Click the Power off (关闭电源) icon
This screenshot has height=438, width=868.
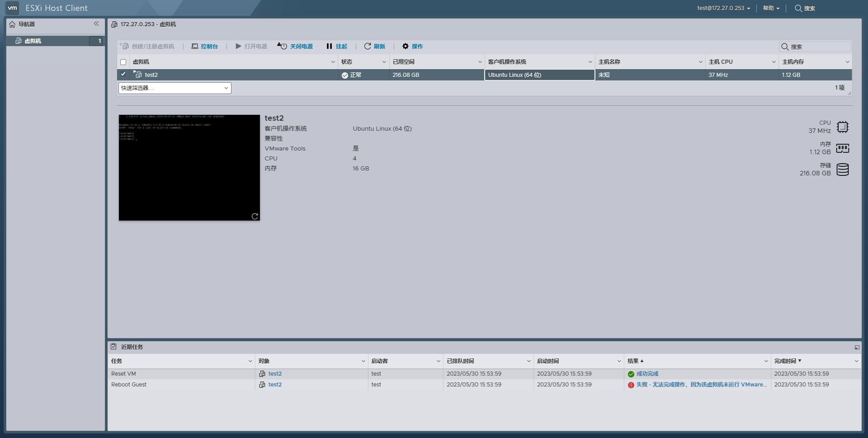[x=283, y=46]
